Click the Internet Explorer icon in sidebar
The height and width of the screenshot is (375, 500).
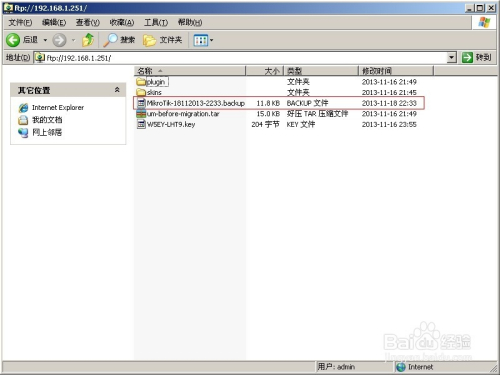click(23, 108)
